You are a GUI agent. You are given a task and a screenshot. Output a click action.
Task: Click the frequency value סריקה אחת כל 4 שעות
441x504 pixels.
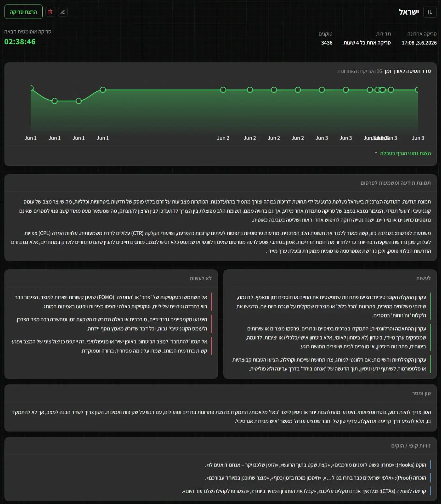367,43
